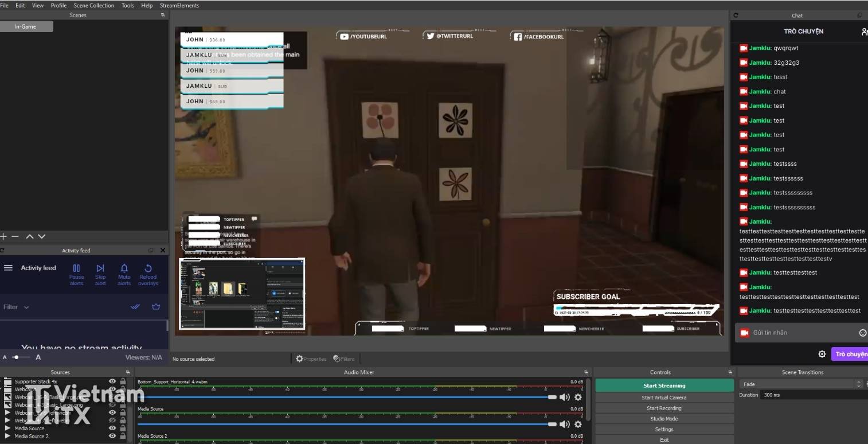The width and height of the screenshot is (868, 444).
Task: Click the Start Streaming button
Action: coord(663,385)
